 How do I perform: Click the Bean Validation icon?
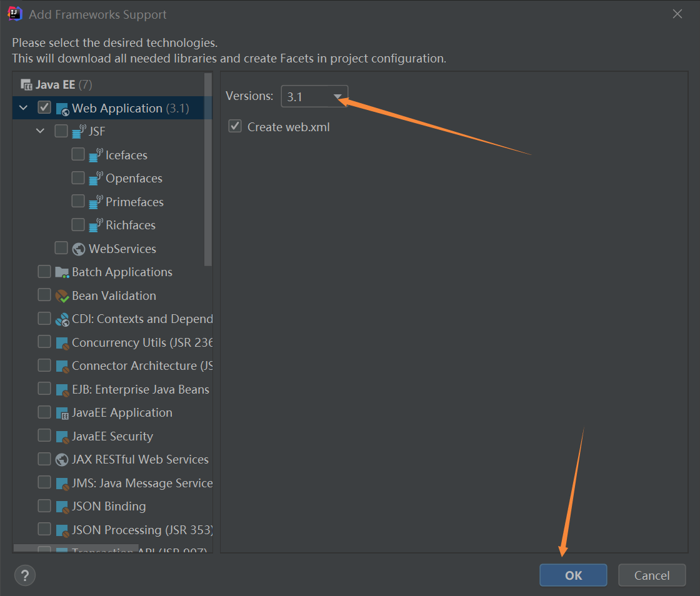(x=62, y=296)
